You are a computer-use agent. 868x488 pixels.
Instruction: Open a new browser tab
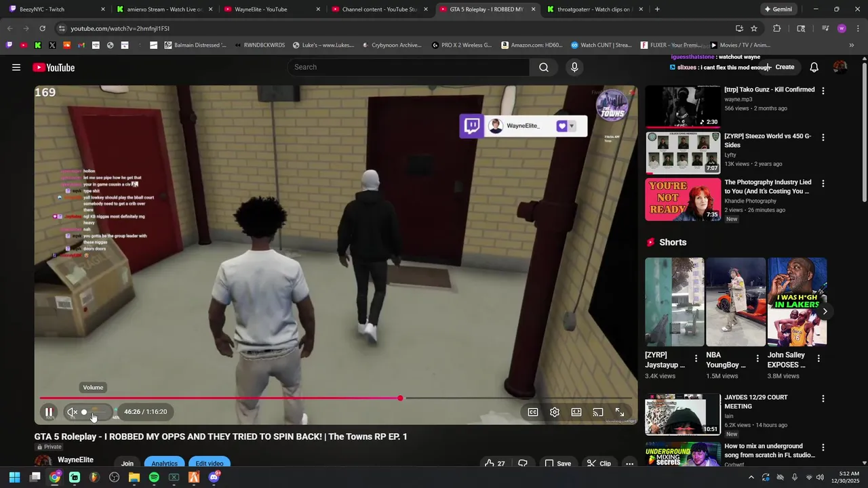pyautogui.click(x=657, y=9)
